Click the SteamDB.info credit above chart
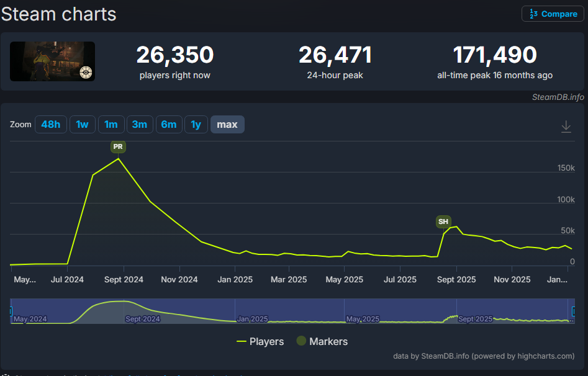 [x=558, y=97]
